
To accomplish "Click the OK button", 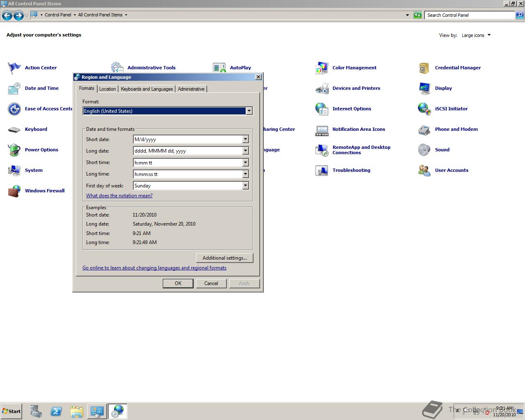I will pos(178,283).
